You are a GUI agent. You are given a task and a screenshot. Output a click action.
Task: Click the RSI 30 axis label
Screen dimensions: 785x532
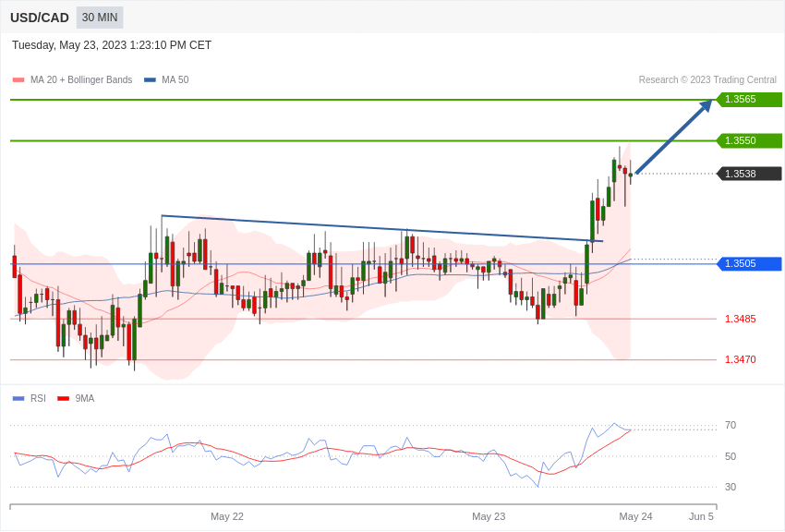(x=731, y=487)
